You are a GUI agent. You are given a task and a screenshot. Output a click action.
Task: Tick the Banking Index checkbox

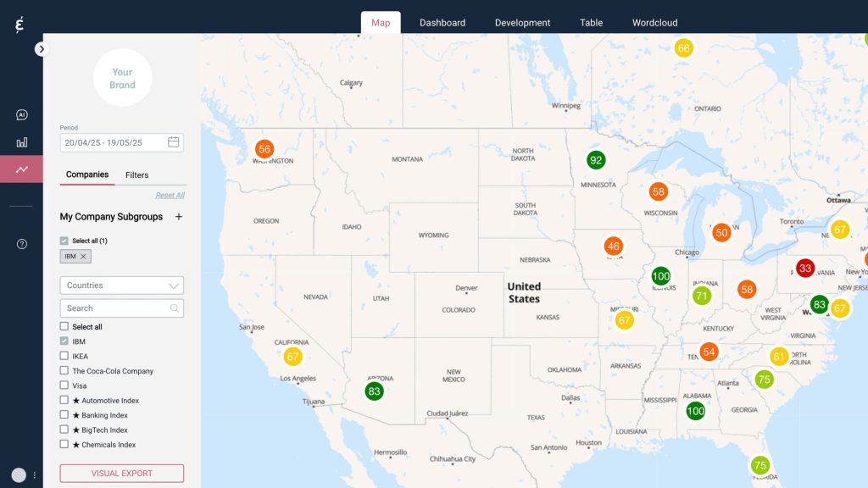pyautogui.click(x=64, y=415)
